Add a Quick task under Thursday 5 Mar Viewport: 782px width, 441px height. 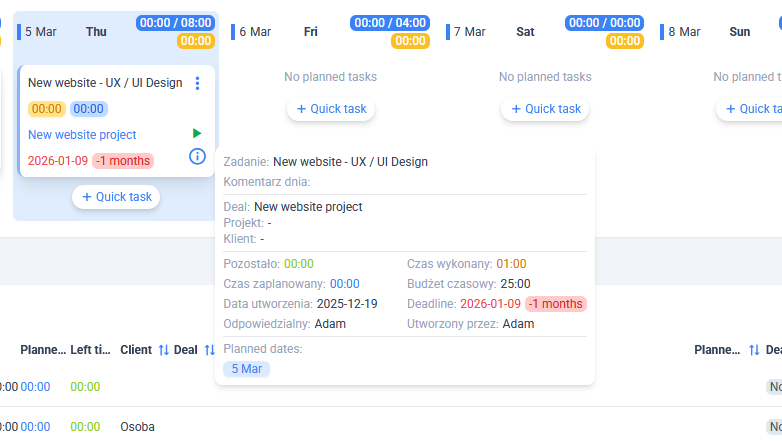(x=116, y=197)
